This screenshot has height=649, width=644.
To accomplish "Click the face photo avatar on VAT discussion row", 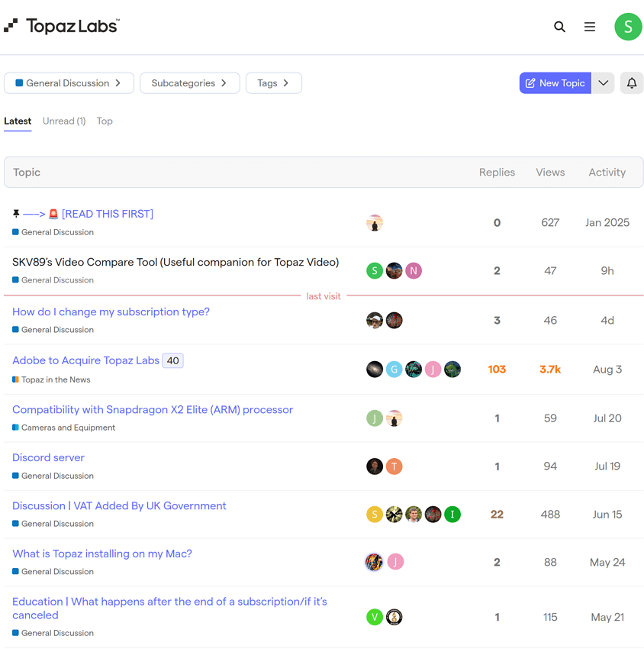I will tap(414, 515).
